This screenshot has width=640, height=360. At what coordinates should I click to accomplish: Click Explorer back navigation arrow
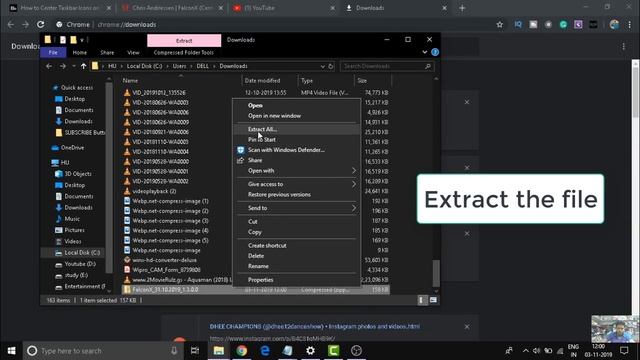pos(49,66)
